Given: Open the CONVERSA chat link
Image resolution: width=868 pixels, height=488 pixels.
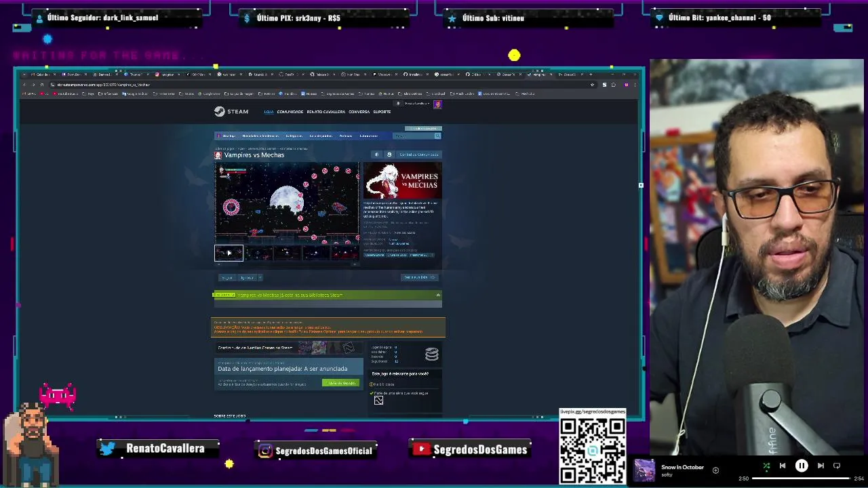Looking at the screenshot, I should click(x=359, y=112).
